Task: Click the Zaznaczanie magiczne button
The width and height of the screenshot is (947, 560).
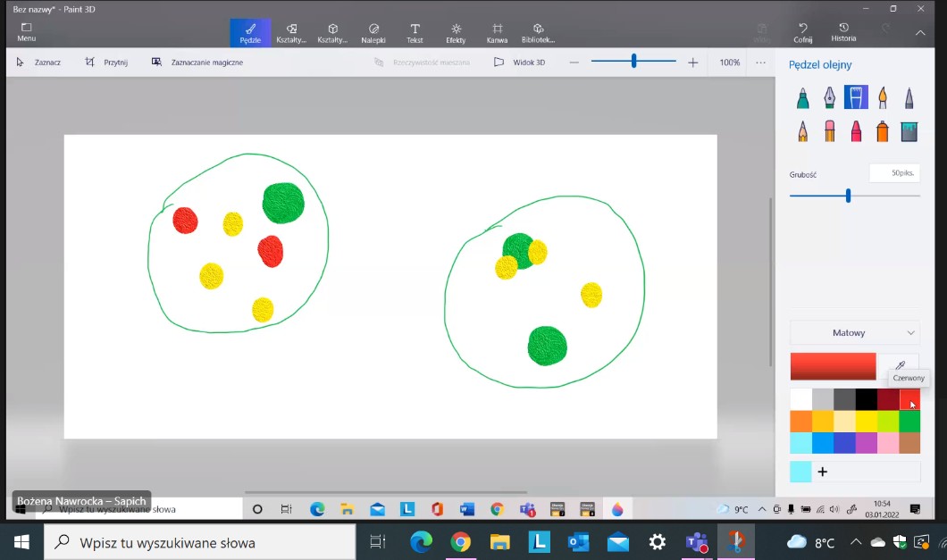Action: coord(197,63)
